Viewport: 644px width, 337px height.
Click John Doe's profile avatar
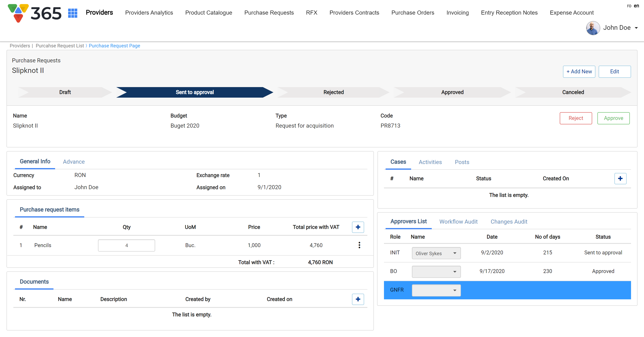[x=593, y=28]
